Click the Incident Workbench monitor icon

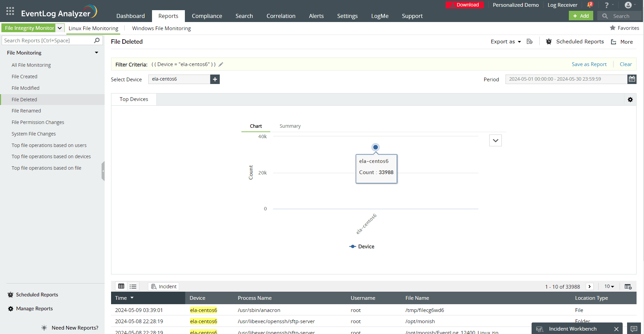coord(540,329)
